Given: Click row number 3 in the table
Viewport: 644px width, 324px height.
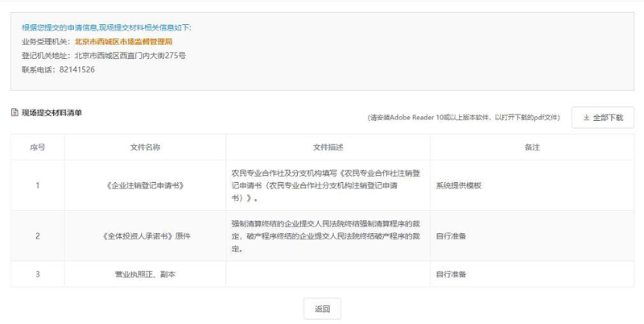Looking at the screenshot, I should [37, 274].
